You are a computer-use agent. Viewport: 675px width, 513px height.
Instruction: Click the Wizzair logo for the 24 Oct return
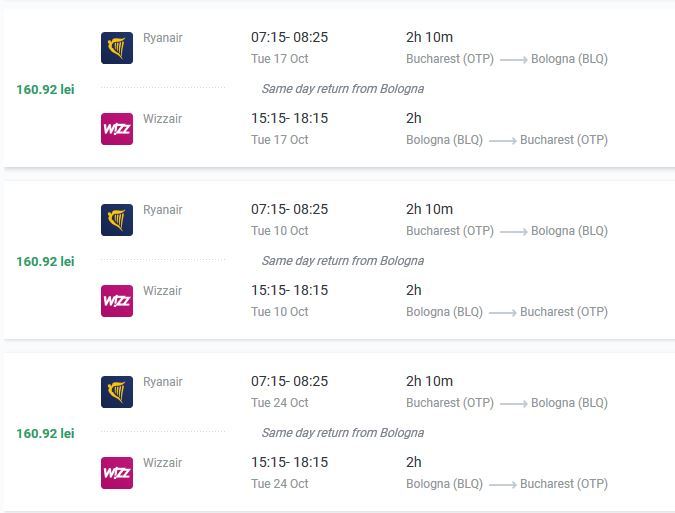click(x=117, y=473)
